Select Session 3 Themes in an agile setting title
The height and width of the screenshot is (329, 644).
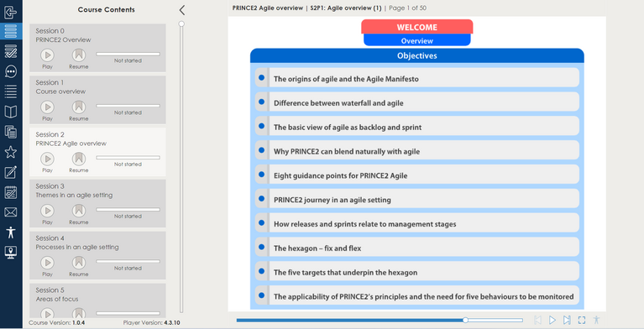pyautogui.click(x=74, y=195)
